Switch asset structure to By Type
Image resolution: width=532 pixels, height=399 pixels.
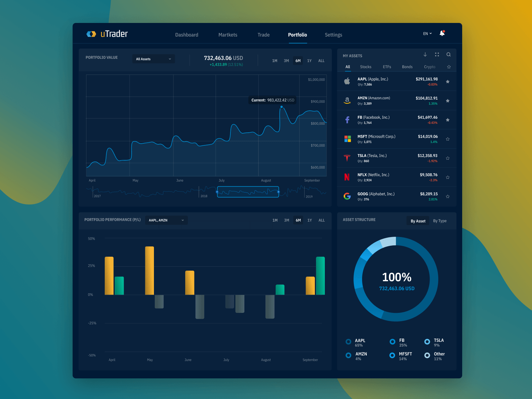click(440, 221)
